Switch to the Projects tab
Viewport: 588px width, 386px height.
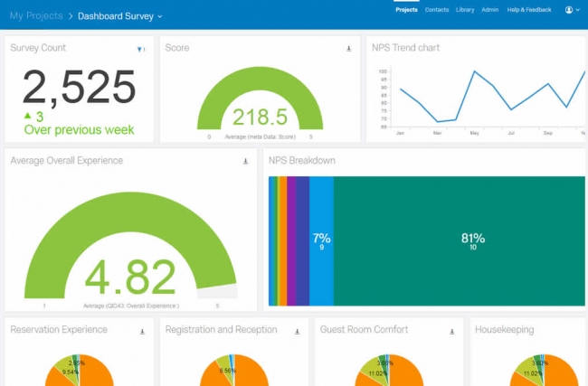click(x=406, y=10)
